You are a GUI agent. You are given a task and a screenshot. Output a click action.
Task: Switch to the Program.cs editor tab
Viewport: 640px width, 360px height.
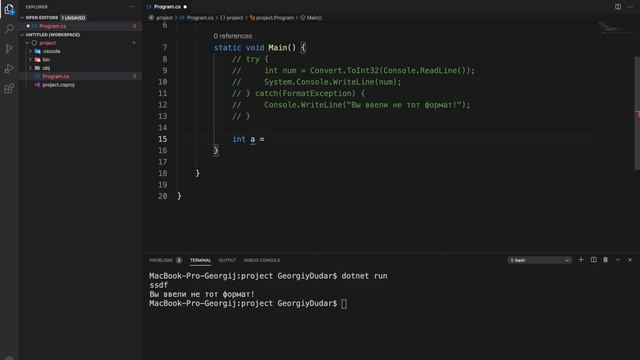click(167, 7)
